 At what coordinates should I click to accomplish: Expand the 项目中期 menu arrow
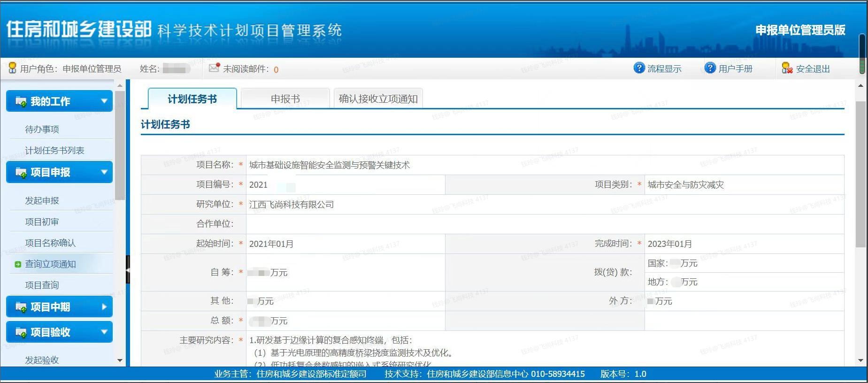click(104, 306)
